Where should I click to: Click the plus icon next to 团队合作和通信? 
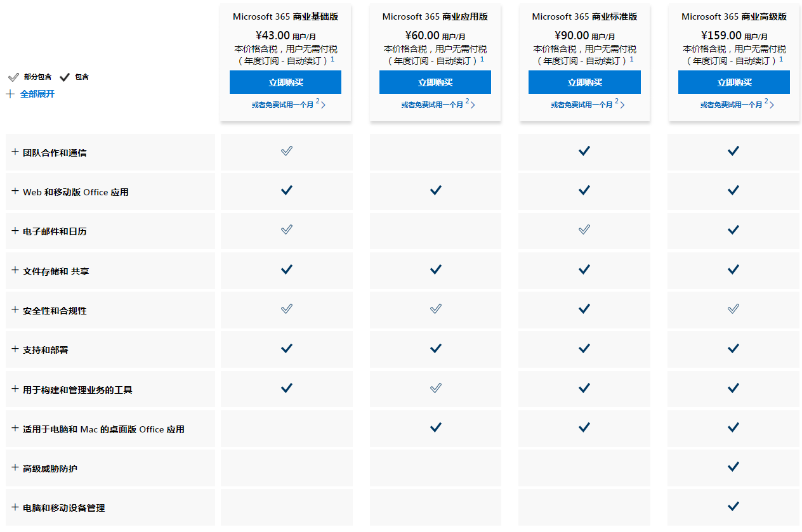pyautogui.click(x=15, y=152)
